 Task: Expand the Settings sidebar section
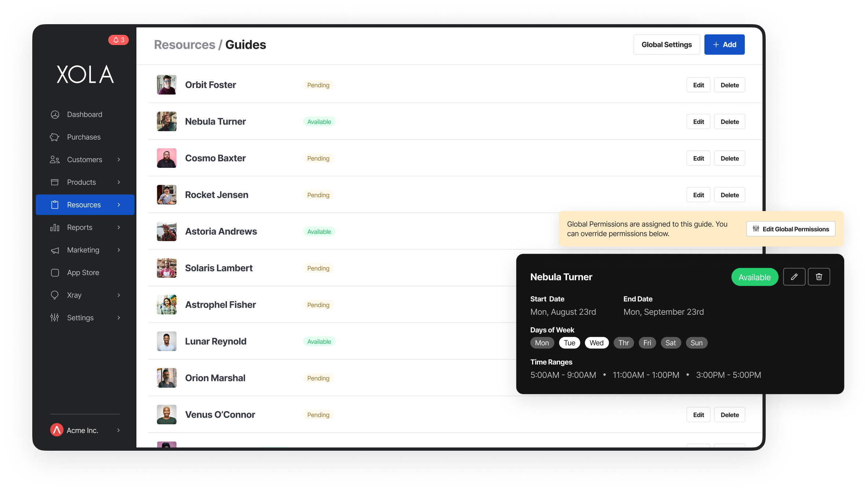[x=118, y=318]
